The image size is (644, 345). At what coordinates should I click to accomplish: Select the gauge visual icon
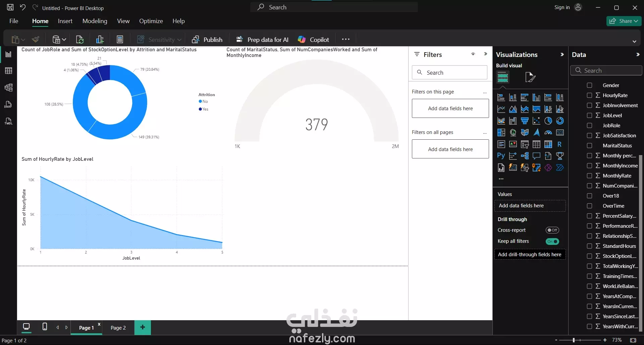548,133
